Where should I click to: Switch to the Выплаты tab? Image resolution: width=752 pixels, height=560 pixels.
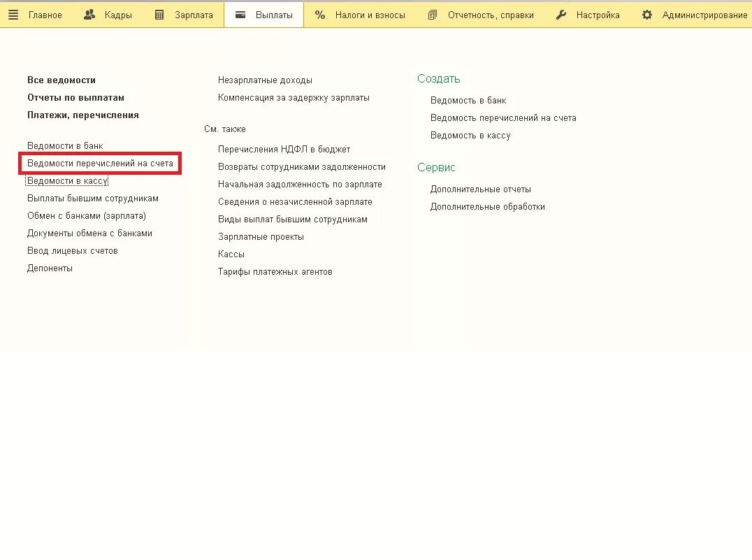pos(263,13)
